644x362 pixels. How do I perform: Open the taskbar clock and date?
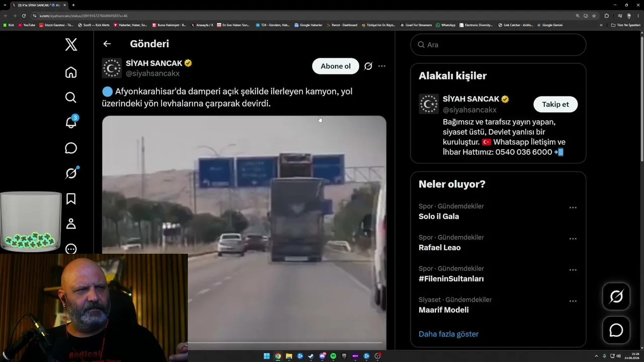pos(632,356)
